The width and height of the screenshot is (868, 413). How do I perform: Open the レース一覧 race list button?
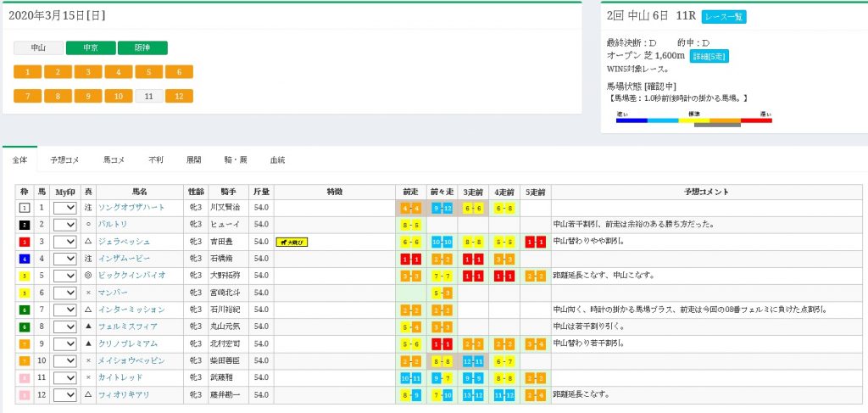[724, 17]
